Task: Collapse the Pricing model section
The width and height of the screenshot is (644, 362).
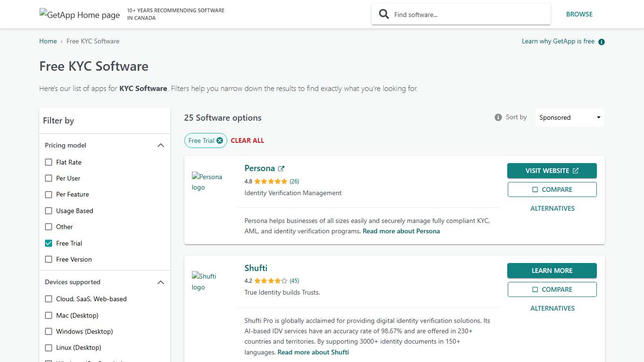Action: [161, 145]
